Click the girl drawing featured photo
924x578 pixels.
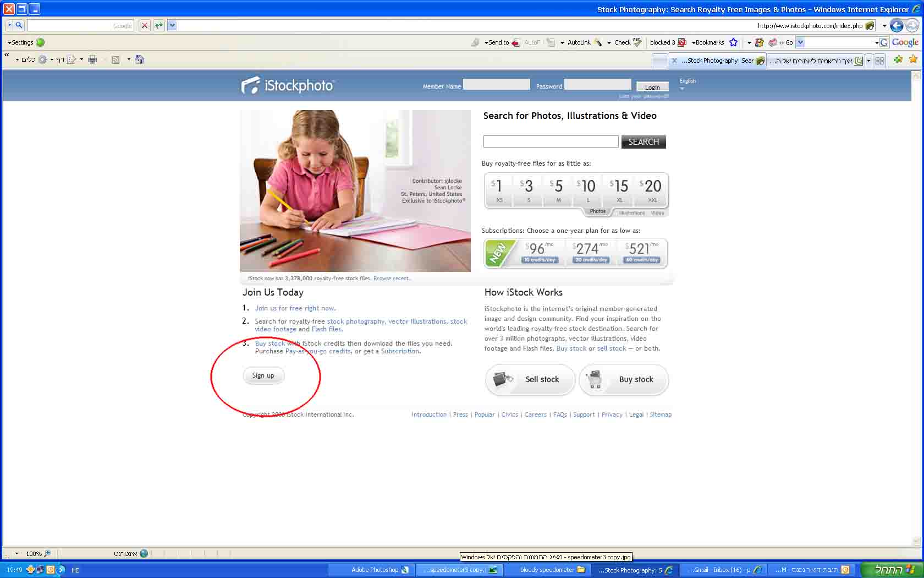355,190
